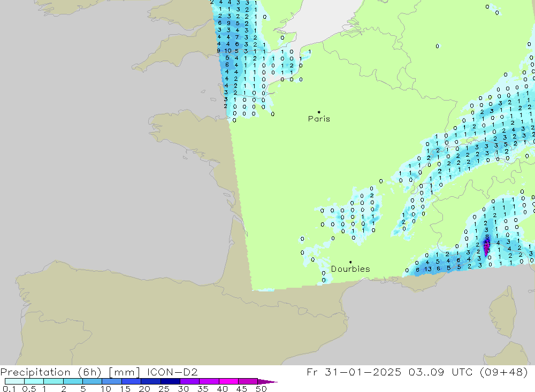Select the Paris city label

click(319, 119)
